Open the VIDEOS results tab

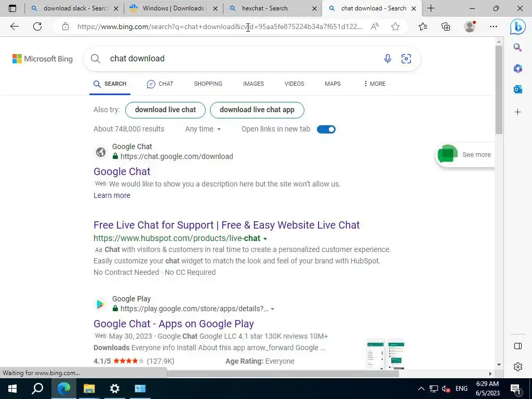pos(294,84)
